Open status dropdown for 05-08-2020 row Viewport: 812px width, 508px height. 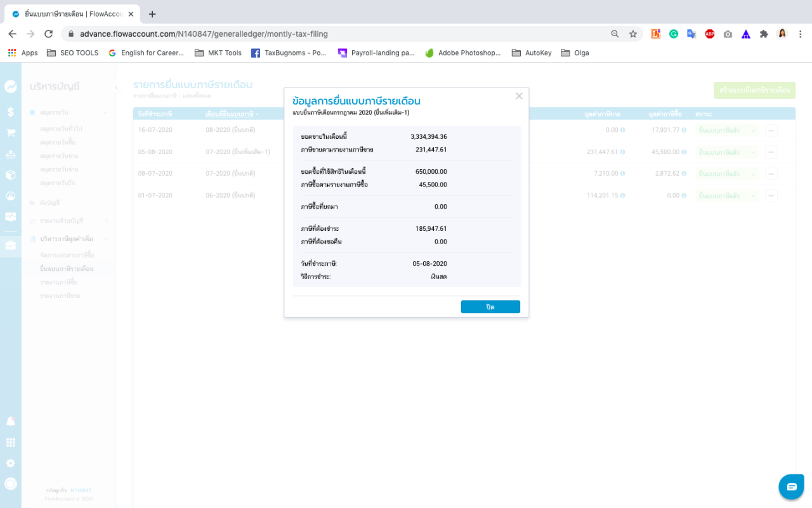tap(727, 152)
